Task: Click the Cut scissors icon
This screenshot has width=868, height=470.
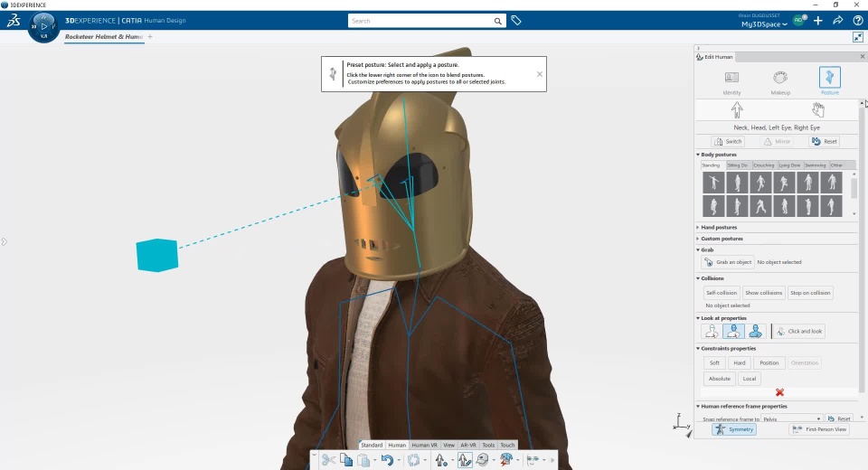Action: pos(328,460)
